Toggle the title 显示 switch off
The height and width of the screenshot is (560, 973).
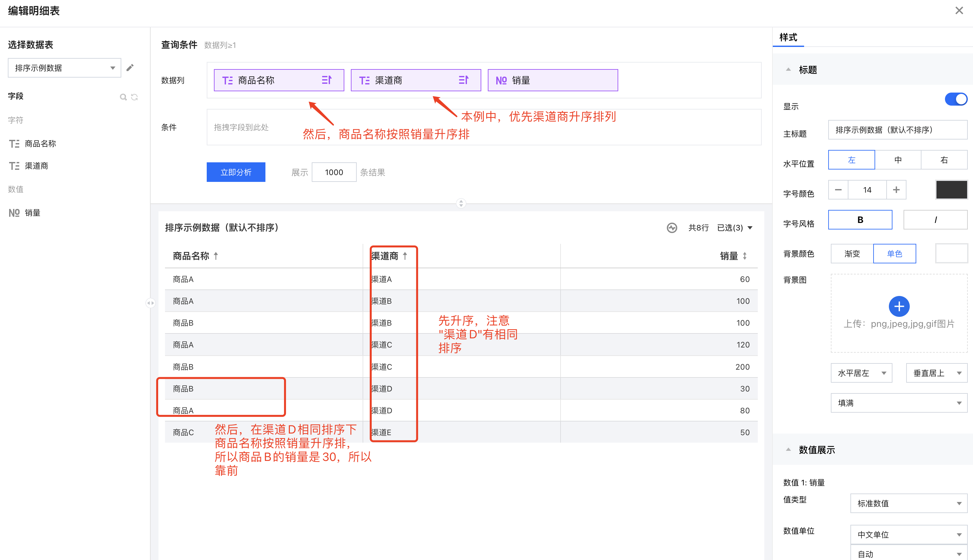pos(956,99)
